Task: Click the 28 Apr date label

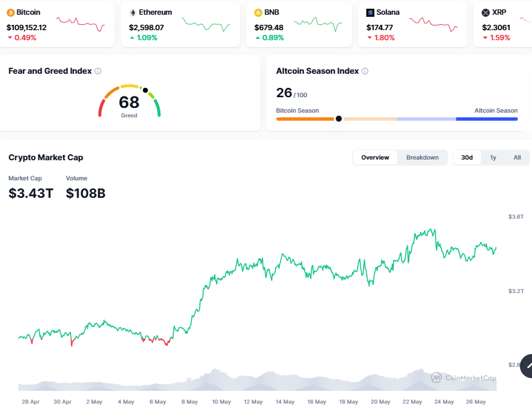Action: [x=31, y=402]
